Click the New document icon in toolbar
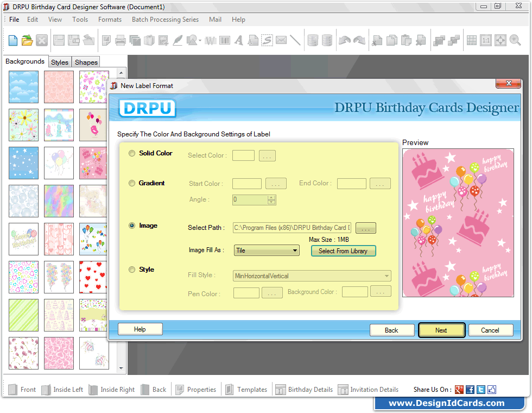Viewport: 532px width, 413px height. click(13, 40)
